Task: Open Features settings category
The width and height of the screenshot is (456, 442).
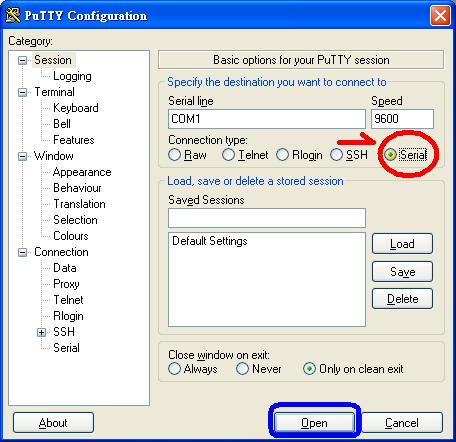Action: point(74,140)
